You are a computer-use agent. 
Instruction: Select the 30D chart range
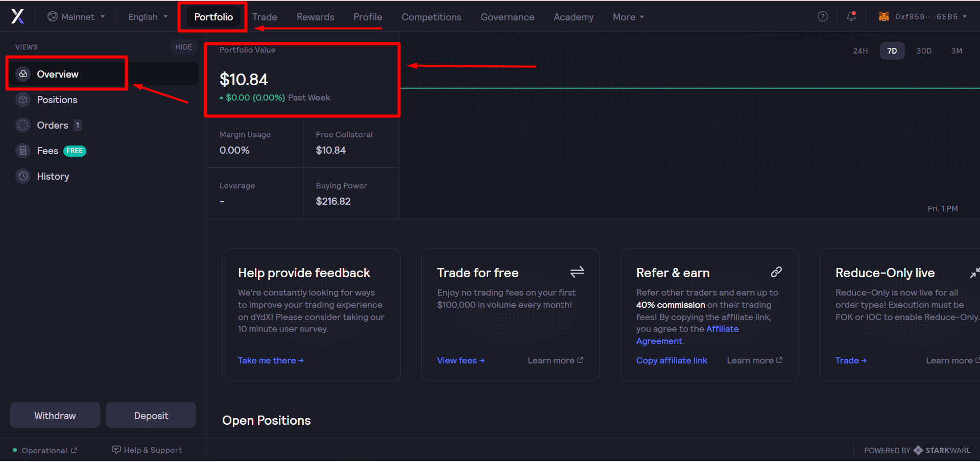coord(924,51)
